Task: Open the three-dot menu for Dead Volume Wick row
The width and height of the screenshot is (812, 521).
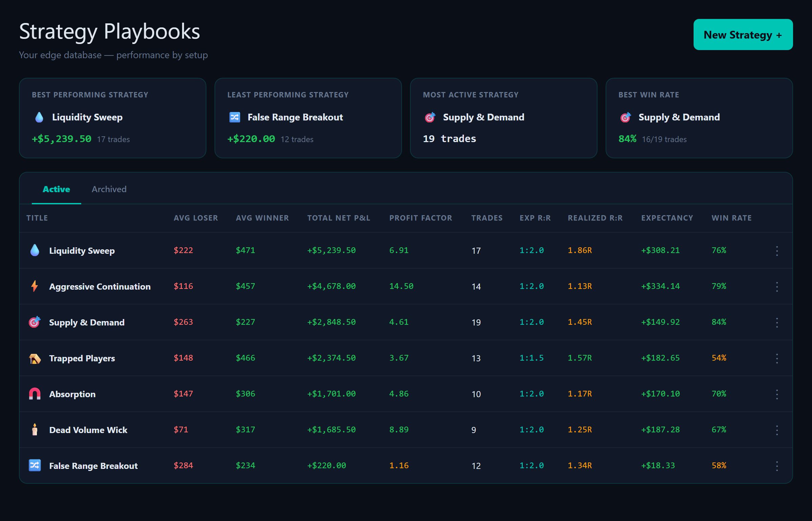Action: point(777,430)
